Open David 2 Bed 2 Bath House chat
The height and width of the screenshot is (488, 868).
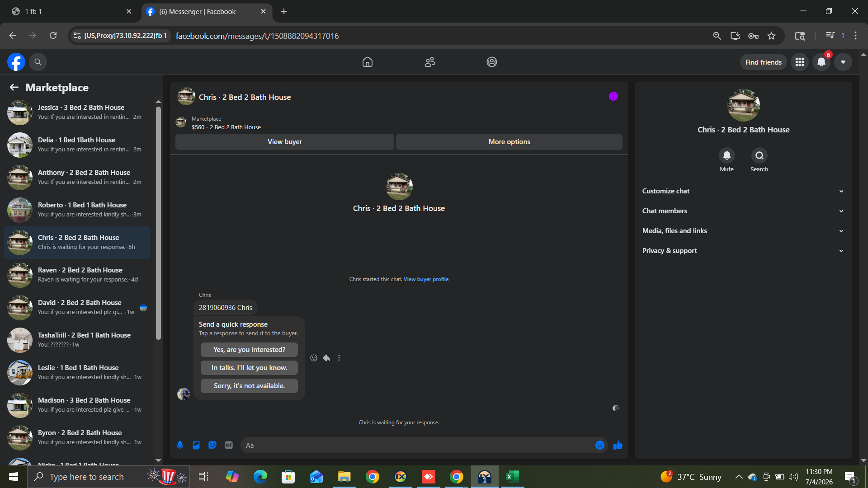click(x=77, y=307)
